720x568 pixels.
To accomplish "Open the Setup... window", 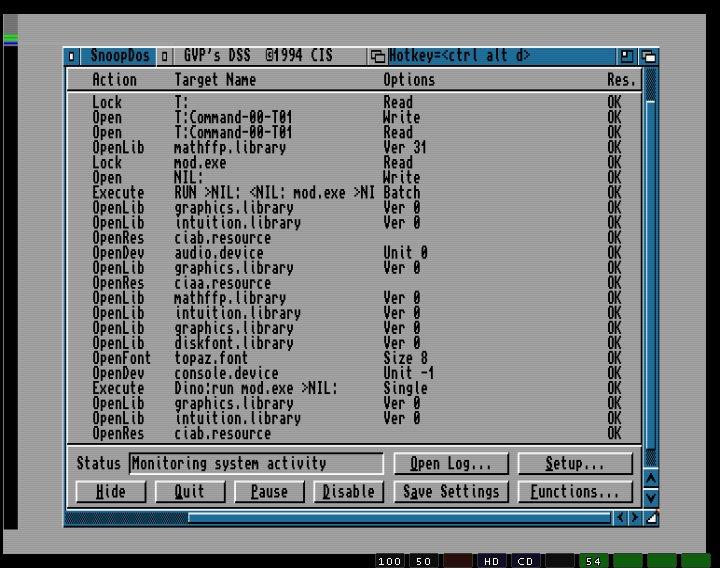I will 575,463.
